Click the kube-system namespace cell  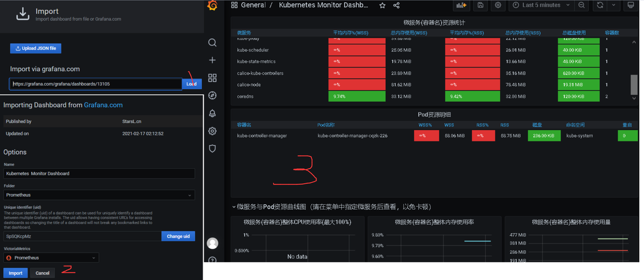[x=580, y=136]
